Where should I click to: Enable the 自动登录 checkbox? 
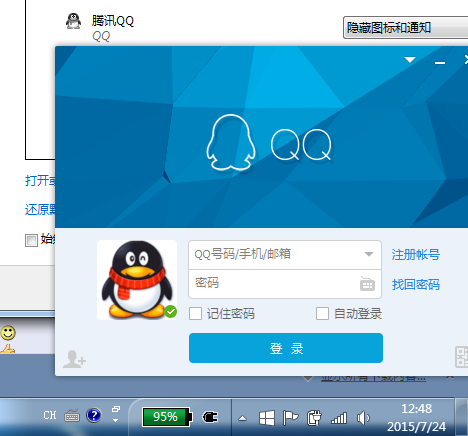(x=322, y=314)
